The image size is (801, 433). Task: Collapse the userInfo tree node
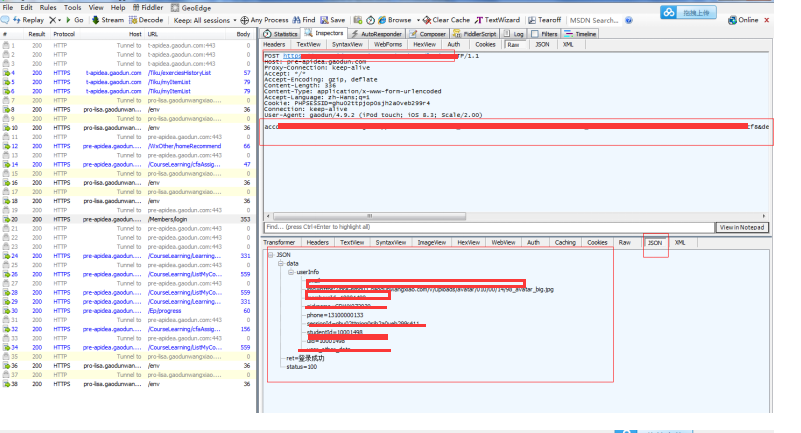point(291,272)
